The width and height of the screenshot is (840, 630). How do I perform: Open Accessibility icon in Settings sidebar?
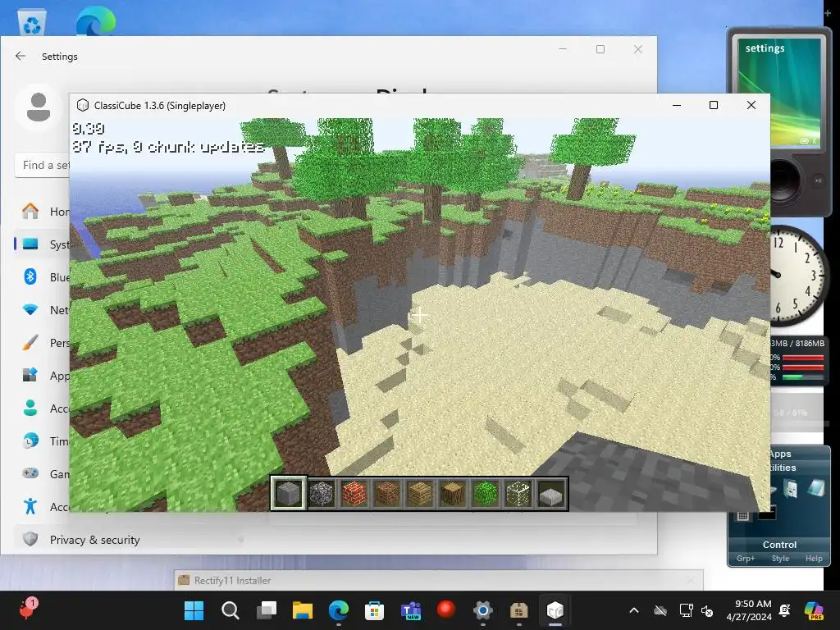tap(30, 506)
